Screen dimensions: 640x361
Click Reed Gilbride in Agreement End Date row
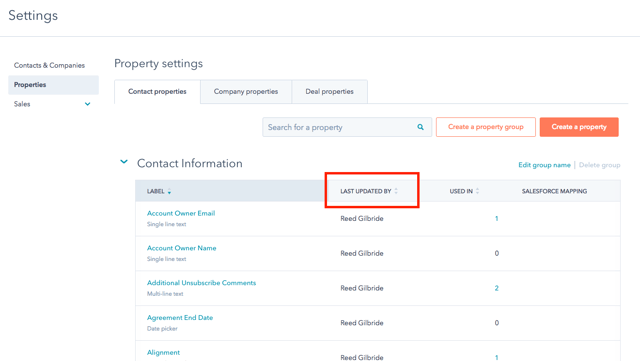362,323
